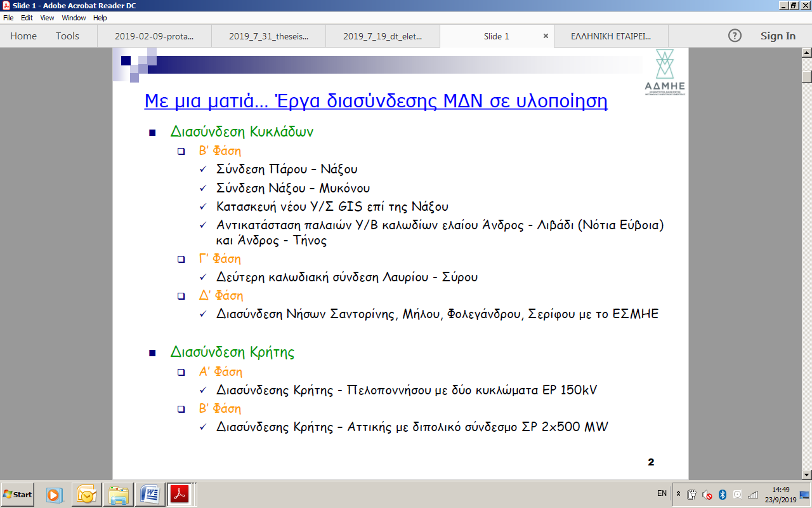Click the Γ' Φάση subheading
This screenshot has width=812, height=508.
pyautogui.click(x=220, y=259)
